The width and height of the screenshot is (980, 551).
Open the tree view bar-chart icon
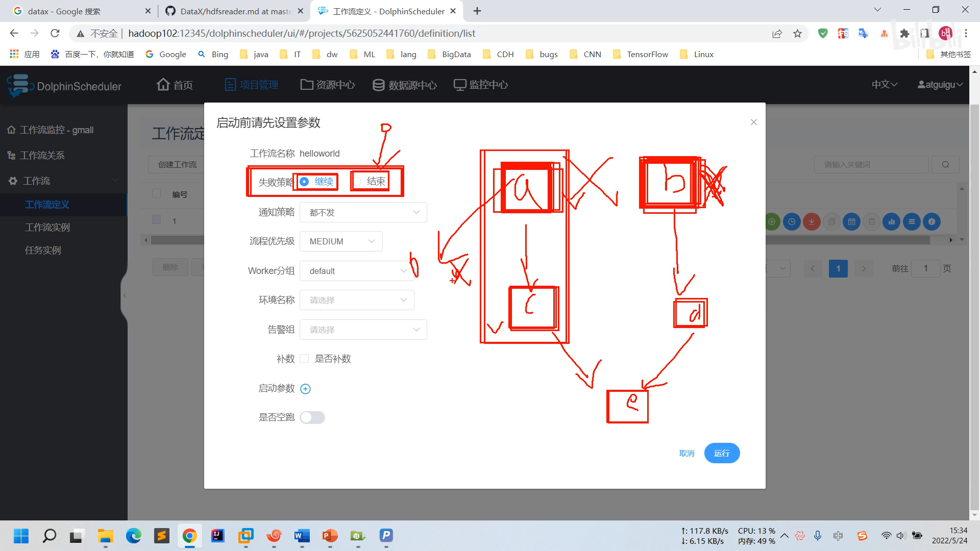click(x=892, y=222)
